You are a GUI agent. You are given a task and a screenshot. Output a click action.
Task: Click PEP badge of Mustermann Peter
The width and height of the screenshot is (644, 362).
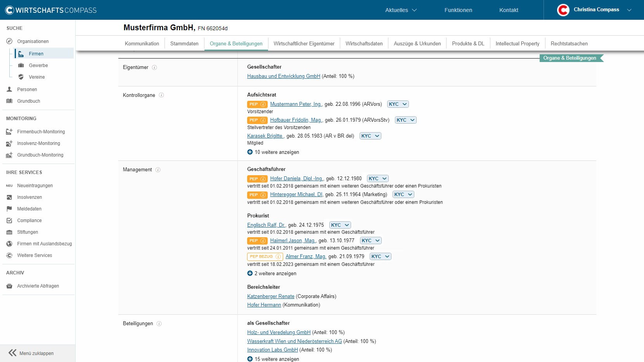pos(257,104)
